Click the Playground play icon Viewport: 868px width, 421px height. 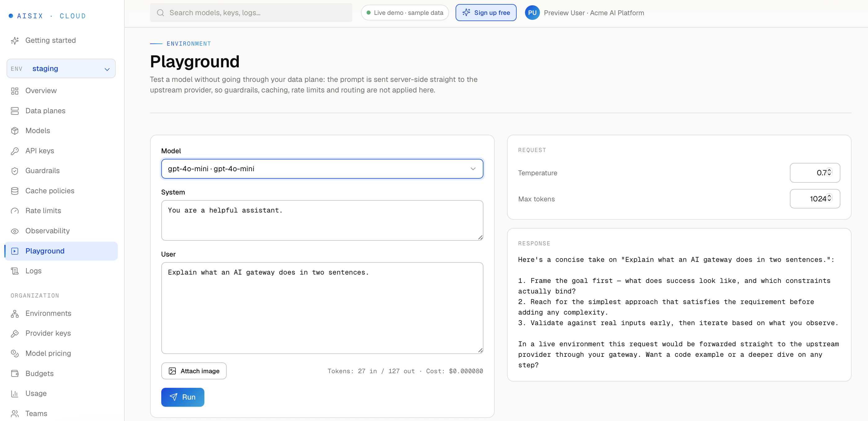pyautogui.click(x=15, y=251)
